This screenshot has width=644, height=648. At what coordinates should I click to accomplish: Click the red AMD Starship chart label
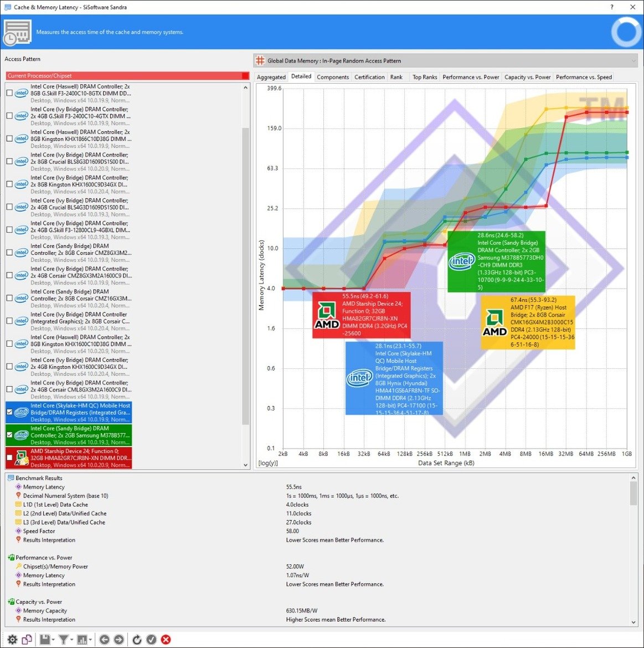tap(362, 315)
